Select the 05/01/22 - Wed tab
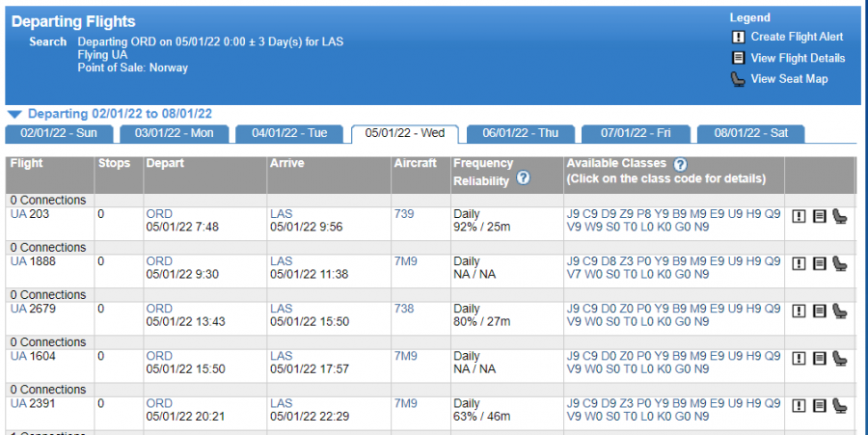The image size is (868, 435). [x=405, y=133]
